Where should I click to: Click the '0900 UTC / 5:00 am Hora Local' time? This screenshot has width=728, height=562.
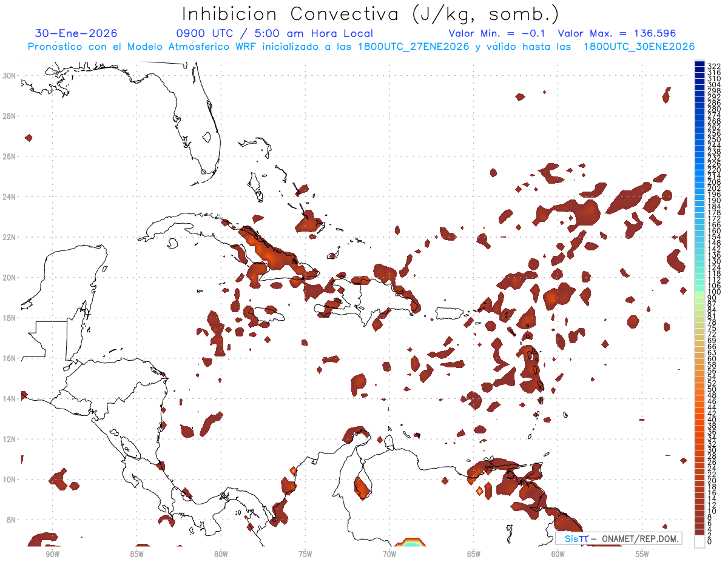coord(274,33)
